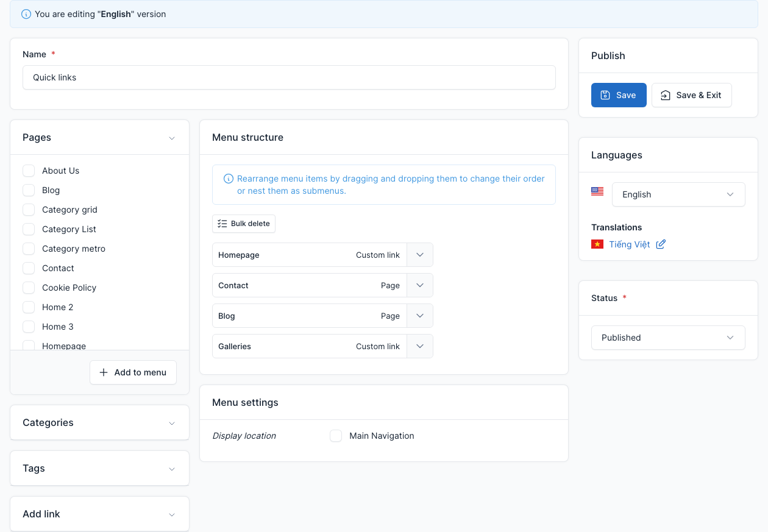The height and width of the screenshot is (532, 768).
Task: Click the info icon in the rearrange hint
Action: pyautogui.click(x=229, y=179)
